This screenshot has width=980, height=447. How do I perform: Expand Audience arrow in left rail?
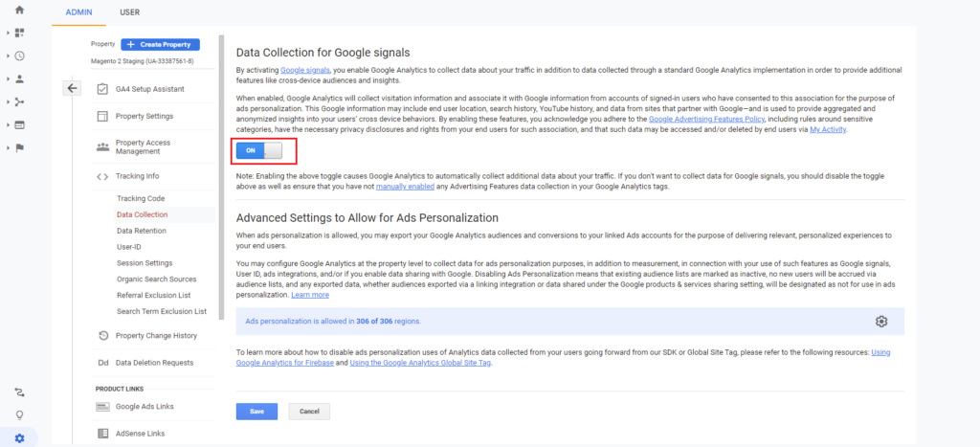point(8,78)
